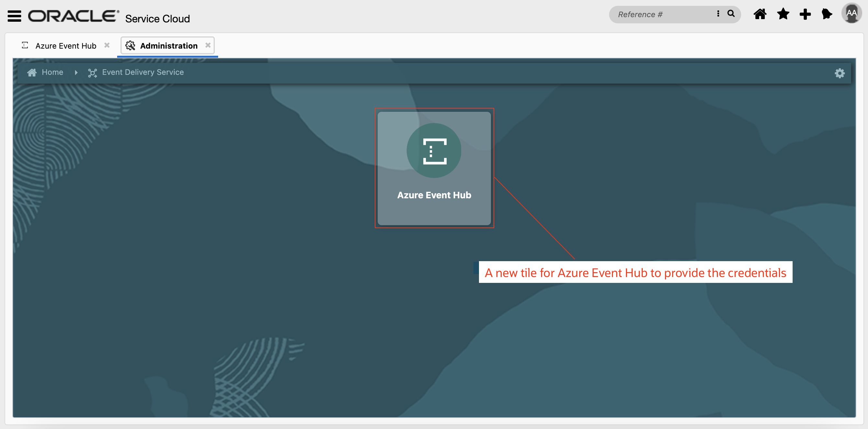Open the hamburger navigation menu

coord(14,16)
